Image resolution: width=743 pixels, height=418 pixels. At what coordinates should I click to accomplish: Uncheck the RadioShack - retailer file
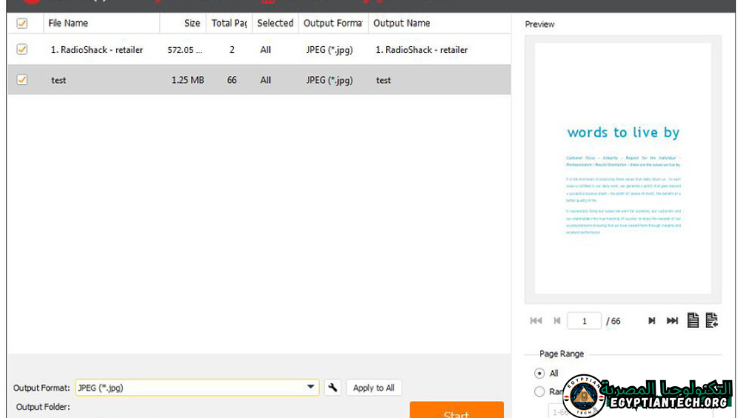point(22,49)
